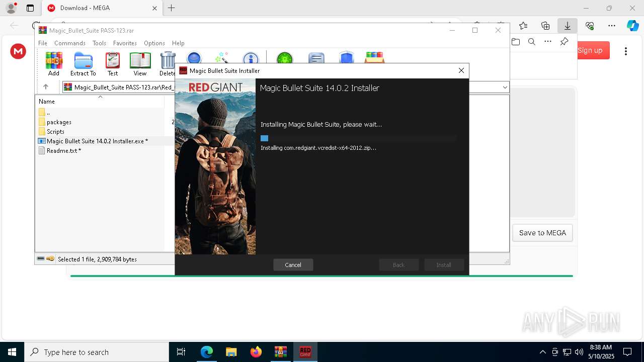Click the Add archive icon in WinRAR
The height and width of the screenshot is (362, 644).
54,60
